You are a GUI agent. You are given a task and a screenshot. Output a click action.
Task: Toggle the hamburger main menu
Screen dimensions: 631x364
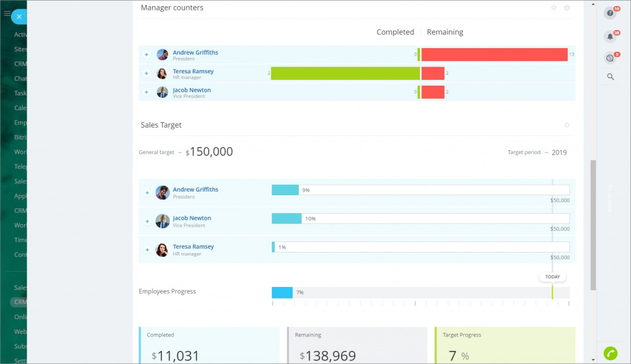(x=7, y=14)
